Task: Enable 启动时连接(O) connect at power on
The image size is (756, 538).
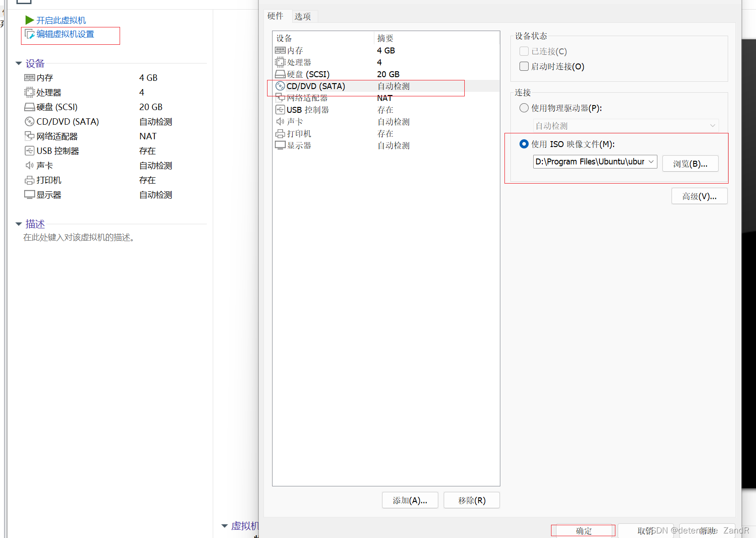Action: [524, 66]
